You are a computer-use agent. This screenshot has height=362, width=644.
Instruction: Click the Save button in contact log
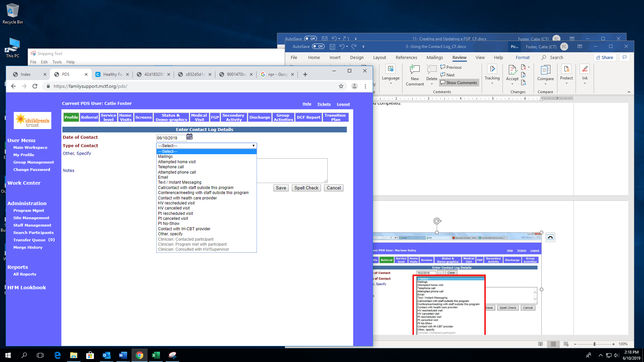[x=281, y=188]
